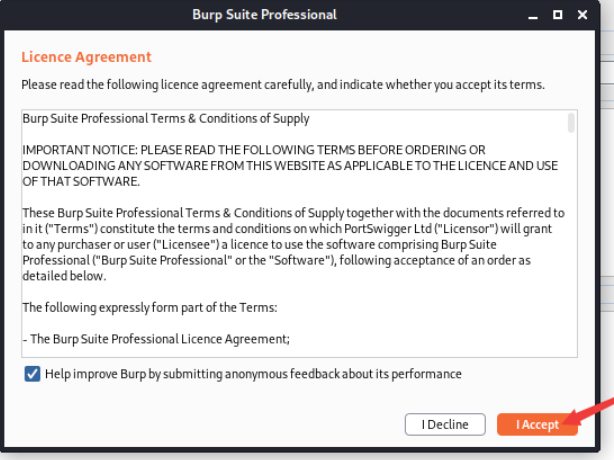614x460 pixels.
Task: Click the 'Help improve Burp' checkbox label
Action: coord(253,374)
